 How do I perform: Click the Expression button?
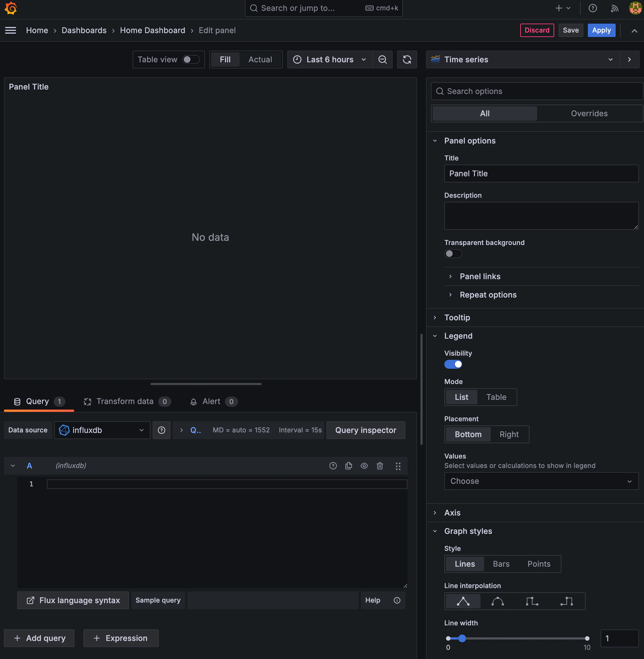121,638
